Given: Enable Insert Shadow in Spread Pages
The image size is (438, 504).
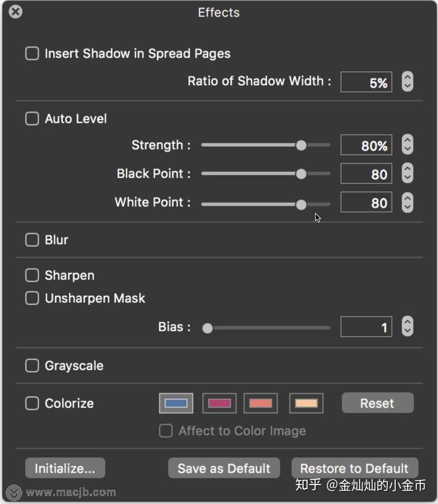Looking at the screenshot, I should 32,54.
